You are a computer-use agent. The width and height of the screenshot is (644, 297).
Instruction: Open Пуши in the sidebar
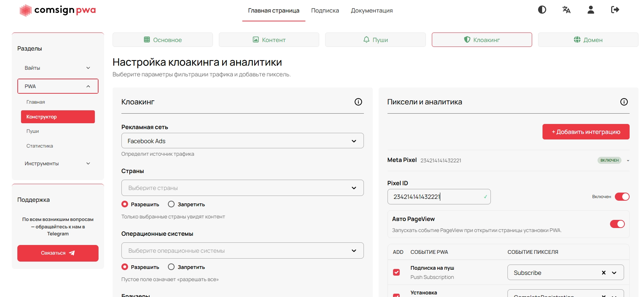(32, 131)
